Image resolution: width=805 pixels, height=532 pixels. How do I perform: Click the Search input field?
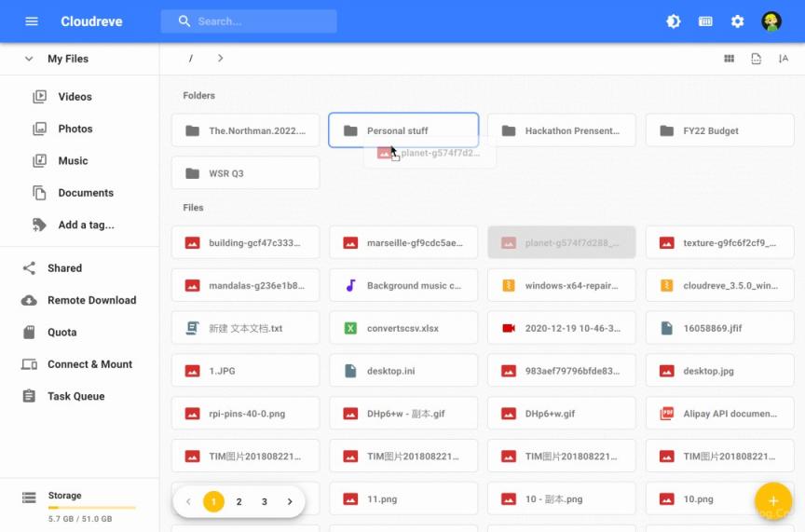pyautogui.click(x=249, y=21)
